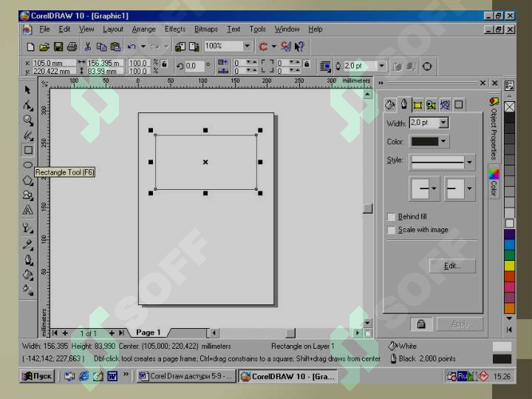Click the Cut scissors icon
The image size is (532, 399).
(x=87, y=47)
